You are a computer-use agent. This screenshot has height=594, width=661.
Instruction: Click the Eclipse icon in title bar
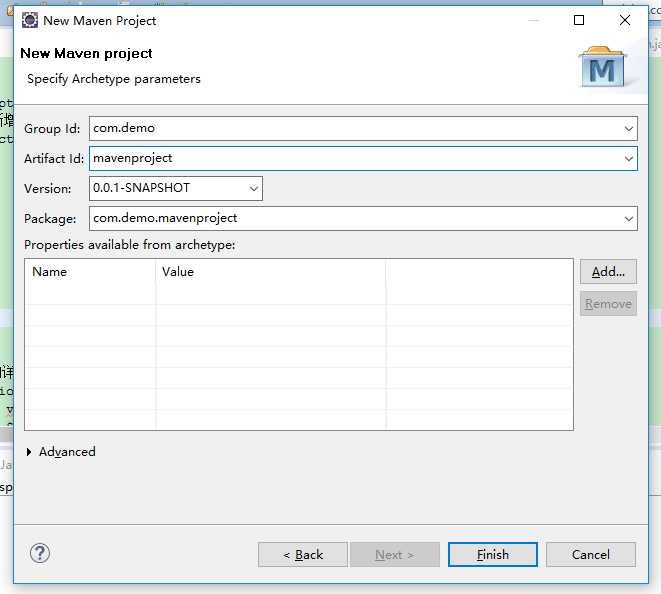point(30,20)
